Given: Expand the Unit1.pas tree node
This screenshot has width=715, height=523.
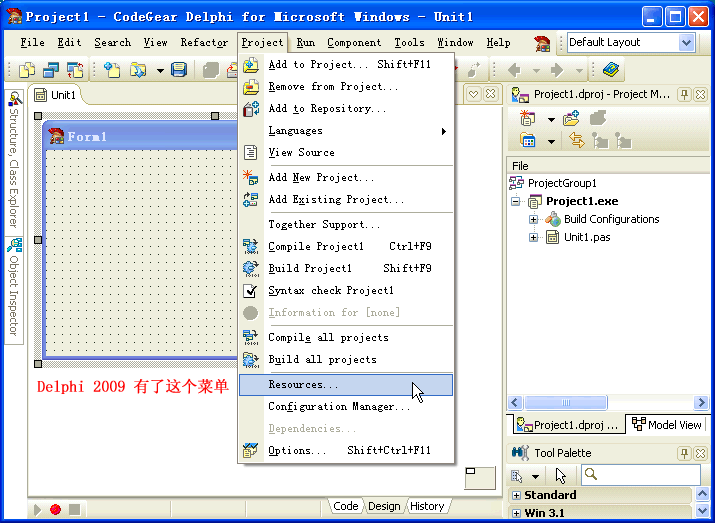Looking at the screenshot, I should click(533, 237).
